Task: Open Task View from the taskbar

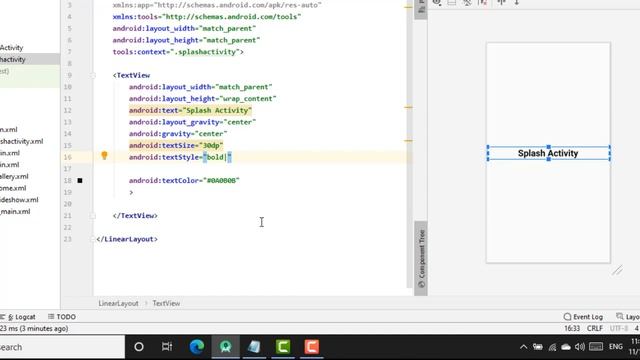Action: pos(167,347)
